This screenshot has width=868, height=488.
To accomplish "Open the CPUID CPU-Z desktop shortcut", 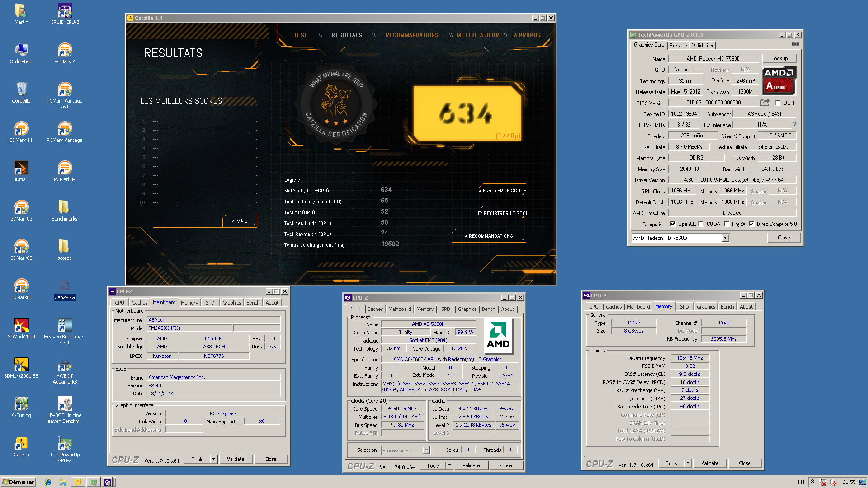I will point(65,14).
